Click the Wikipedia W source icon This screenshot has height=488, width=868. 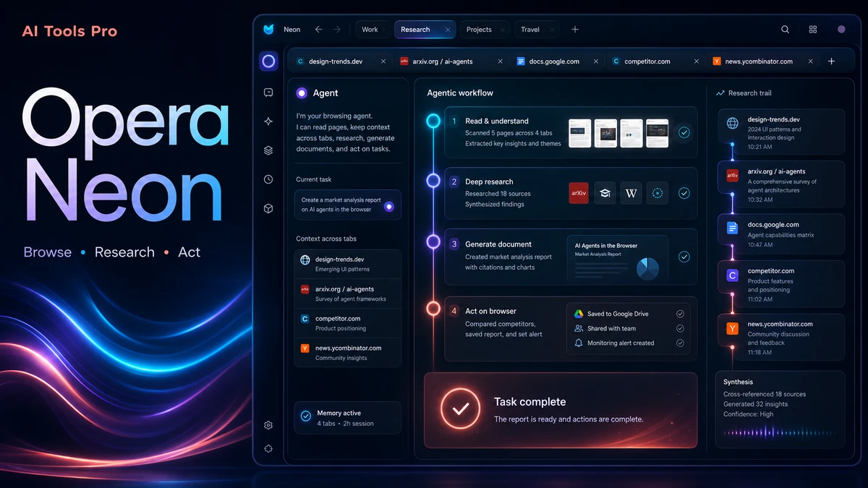[631, 192]
